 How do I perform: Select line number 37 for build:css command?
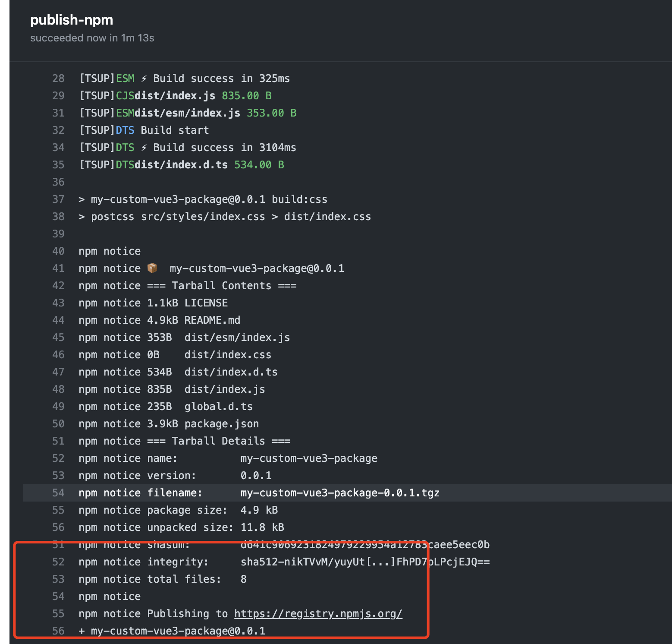(x=58, y=199)
